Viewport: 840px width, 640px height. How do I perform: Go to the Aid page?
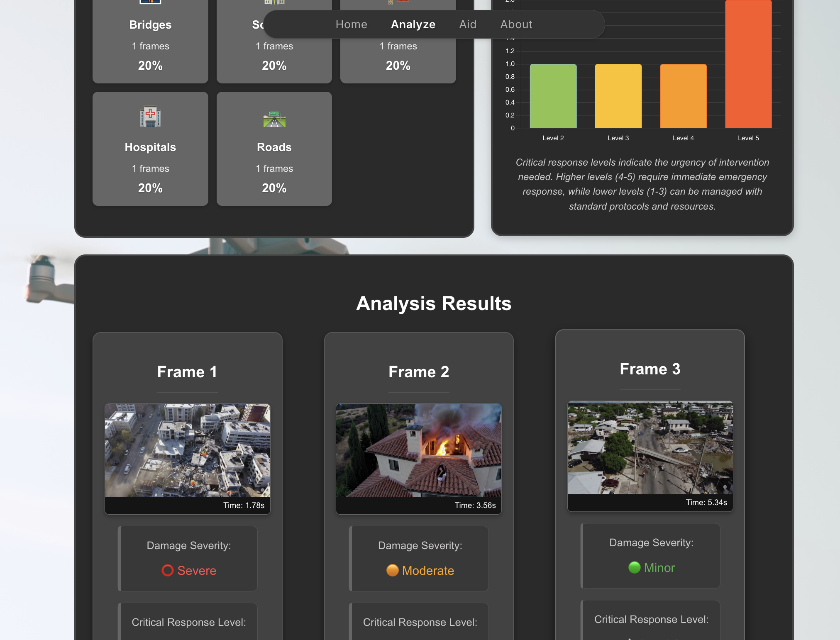point(468,24)
